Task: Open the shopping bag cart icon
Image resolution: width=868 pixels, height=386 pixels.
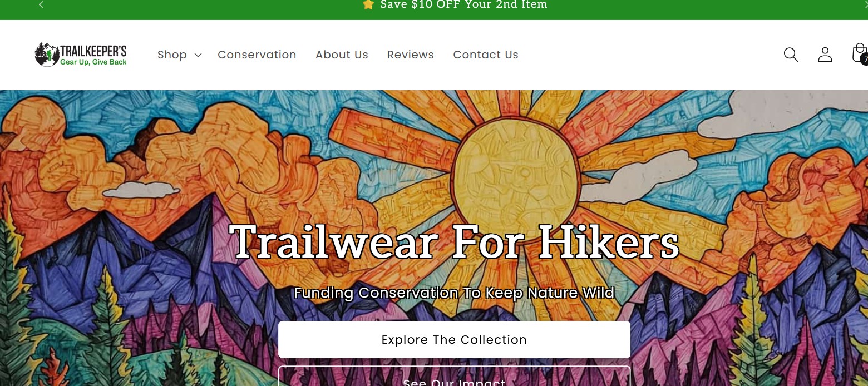Action: pos(859,53)
